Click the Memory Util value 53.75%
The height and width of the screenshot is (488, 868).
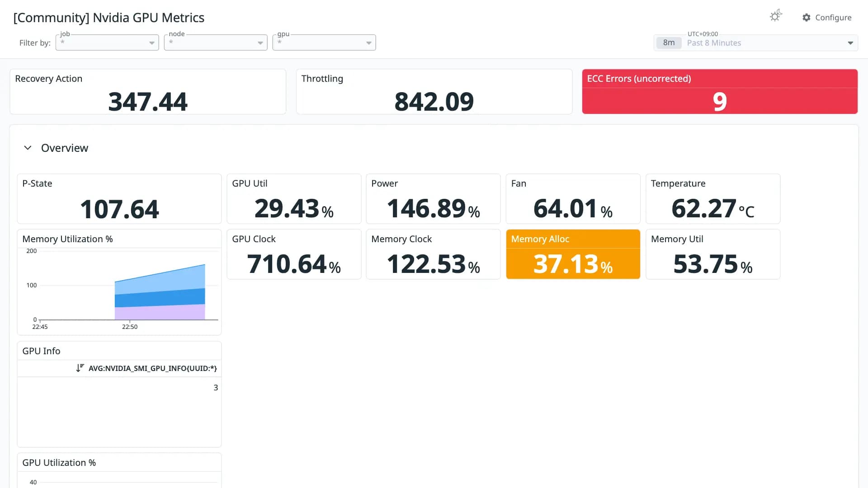[713, 264]
